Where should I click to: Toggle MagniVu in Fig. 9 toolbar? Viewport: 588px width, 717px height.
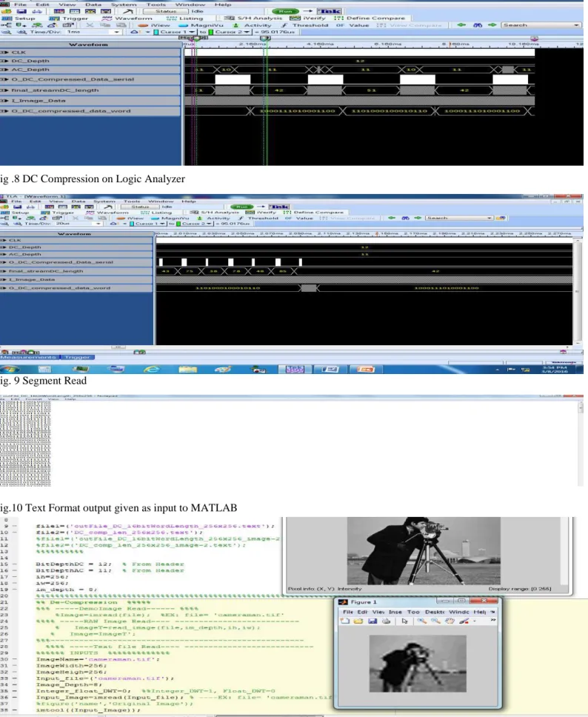point(170,218)
